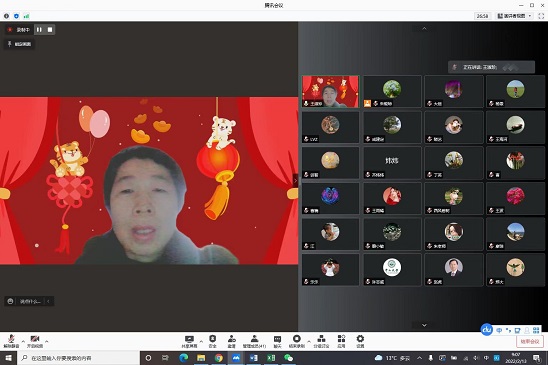Open the Share Screen tool
548x365 pixels.
pyautogui.click(x=189, y=341)
